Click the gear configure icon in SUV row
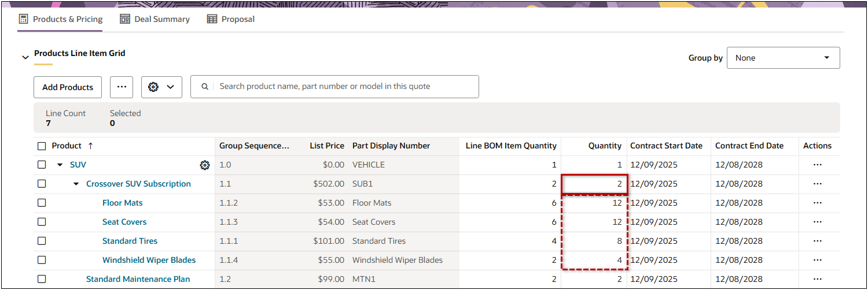Screen dimensions: 868x290 click(204, 165)
